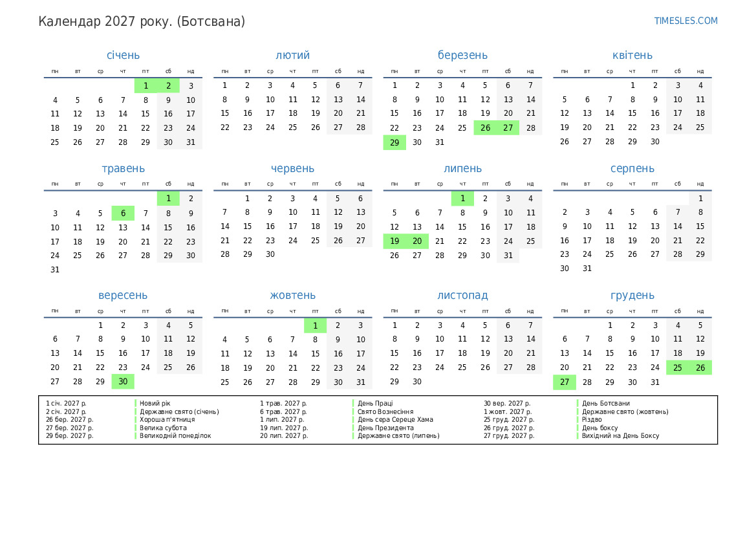This screenshot has width=756, height=535.
Task: Open the TIMESLES.COM link
Action: point(686,21)
